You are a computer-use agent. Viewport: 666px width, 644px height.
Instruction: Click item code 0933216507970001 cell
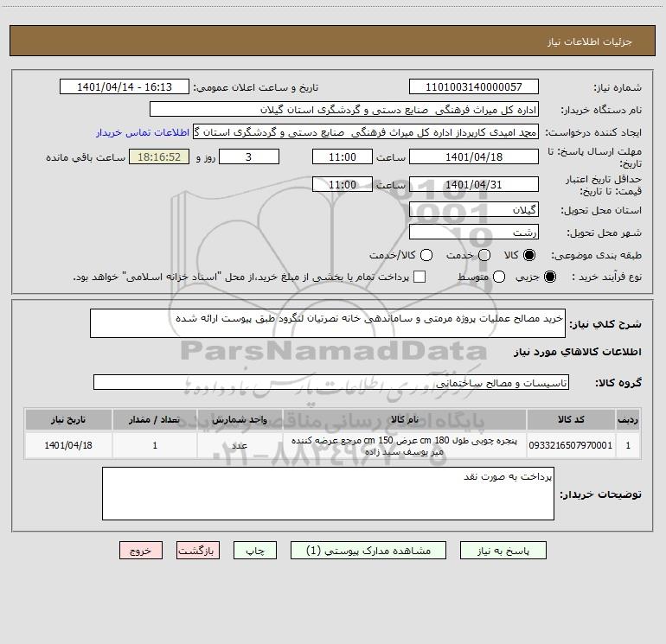click(571, 445)
